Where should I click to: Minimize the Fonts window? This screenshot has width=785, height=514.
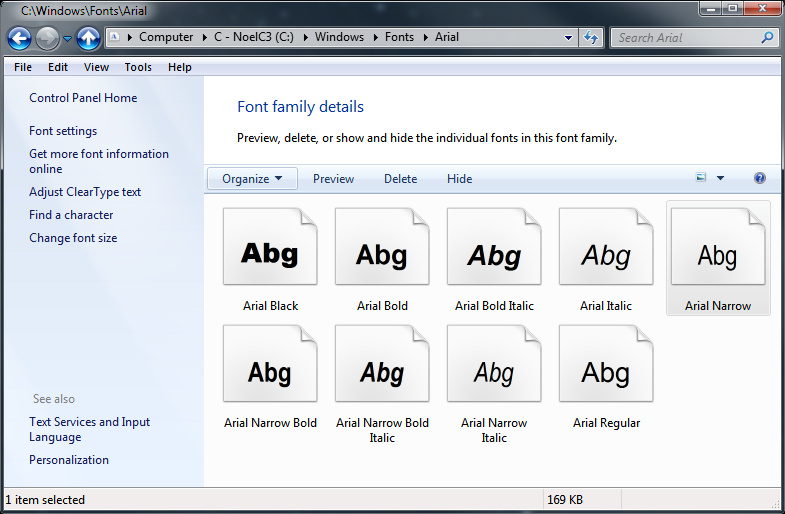[710, 9]
